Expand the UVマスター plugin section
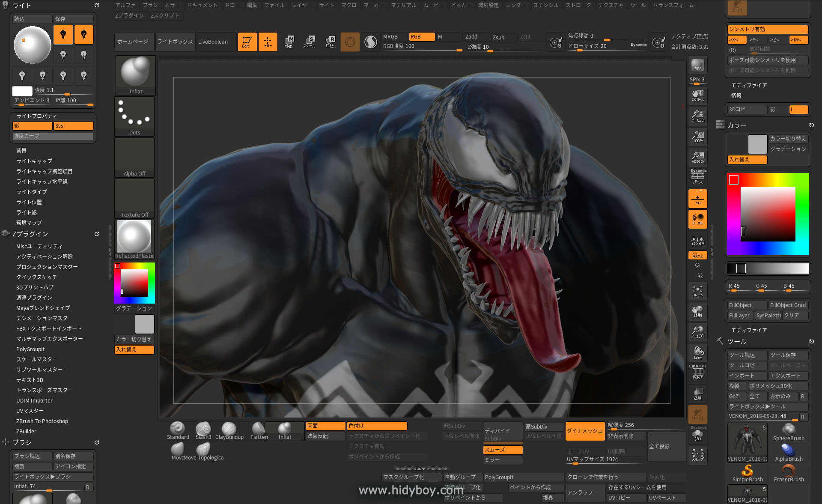 [x=30, y=411]
